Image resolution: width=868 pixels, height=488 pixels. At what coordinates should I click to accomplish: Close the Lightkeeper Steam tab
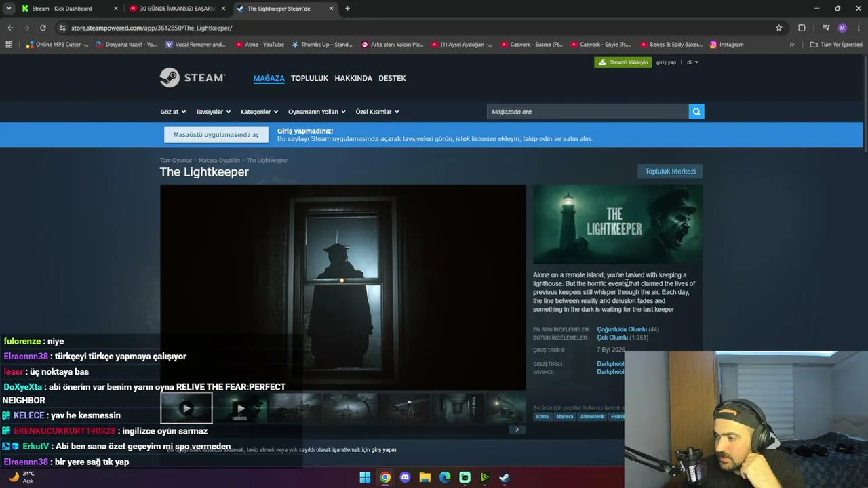(x=331, y=9)
